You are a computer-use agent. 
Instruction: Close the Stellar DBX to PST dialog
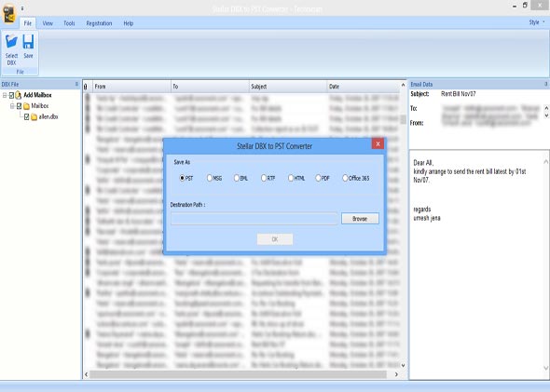[x=378, y=143]
